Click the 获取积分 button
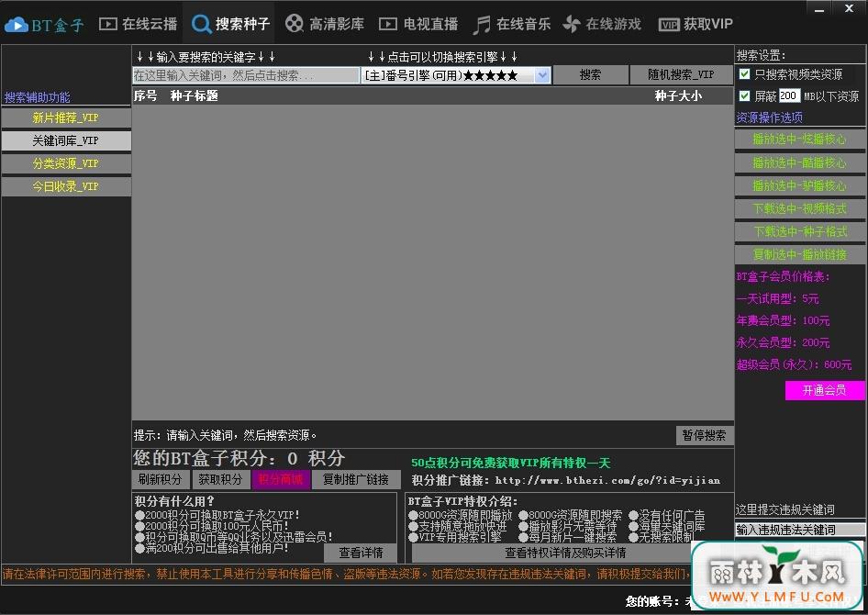868x615 pixels. pos(220,479)
